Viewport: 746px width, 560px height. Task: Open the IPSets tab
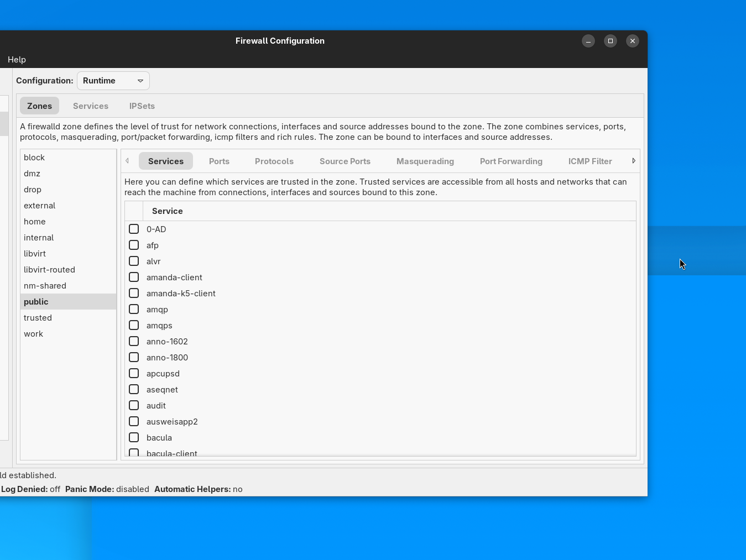[x=142, y=106]
